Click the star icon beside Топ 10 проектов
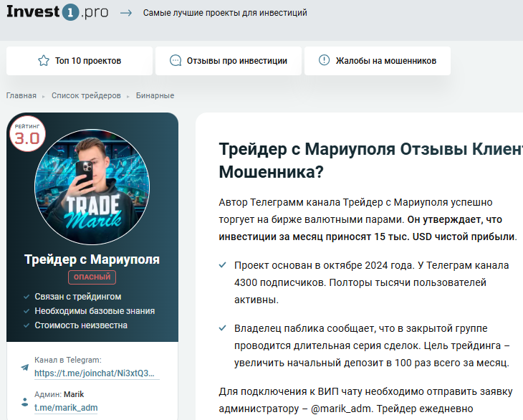The width and height of the screenshot is (523, 420). [x=43, y=61]
